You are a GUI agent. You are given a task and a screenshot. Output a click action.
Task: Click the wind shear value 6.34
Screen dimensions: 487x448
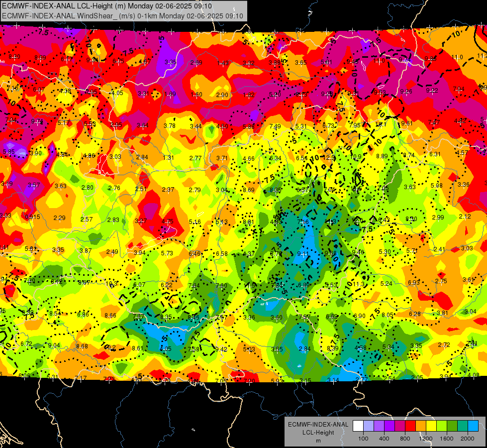(x=275, y=158)
